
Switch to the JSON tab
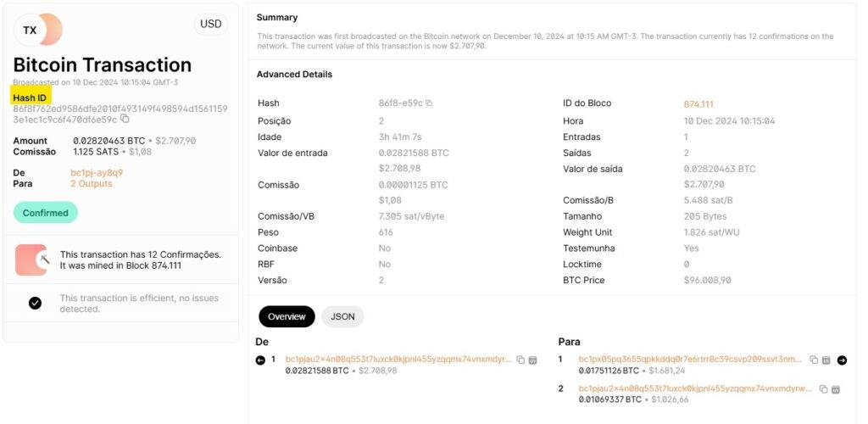click(342, 316)
